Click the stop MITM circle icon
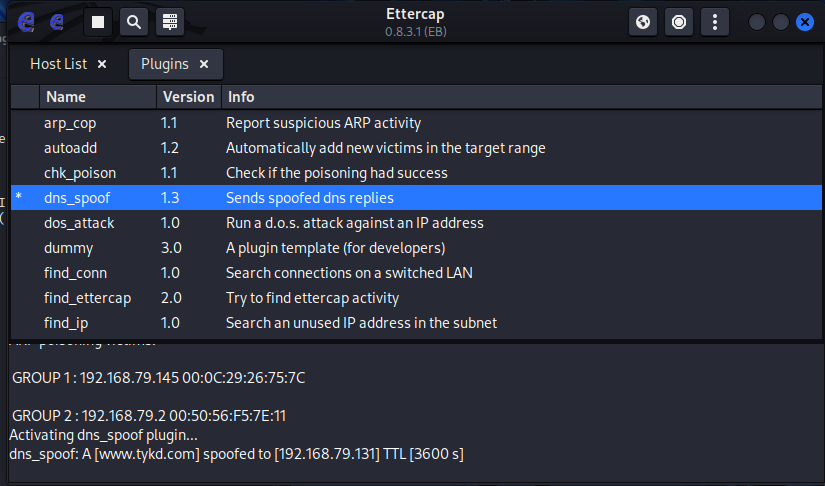The height and width of the screenshot is (486, 825). pos(679,22)
